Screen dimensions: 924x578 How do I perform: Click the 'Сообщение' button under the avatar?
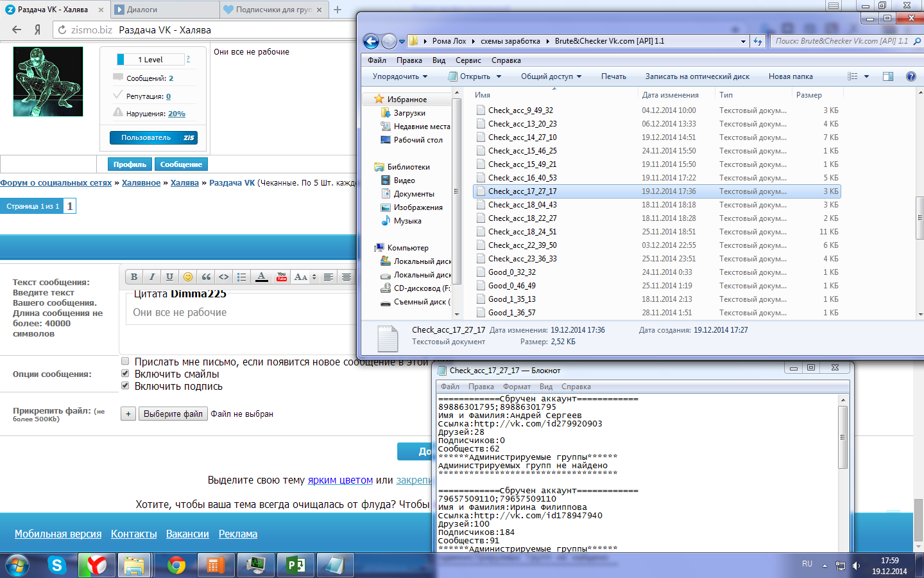coord(181,164)
